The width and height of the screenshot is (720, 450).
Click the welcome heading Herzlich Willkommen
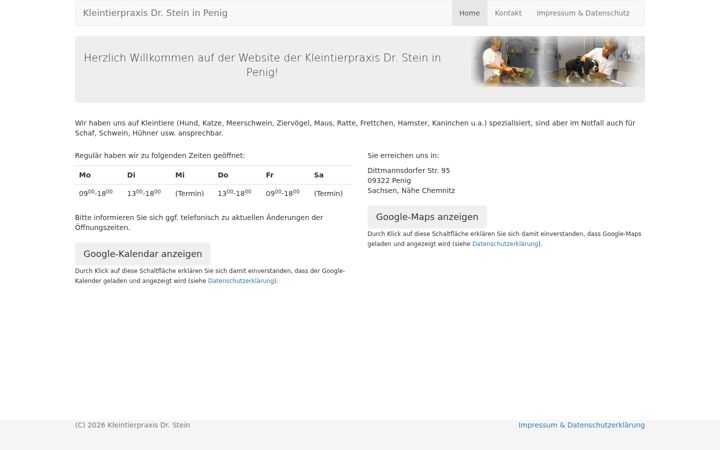tap(262, 65)
